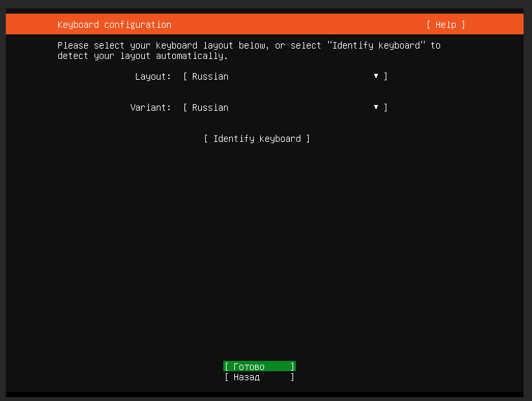Open the Help menu in header
532x401 pixels.
445,25
